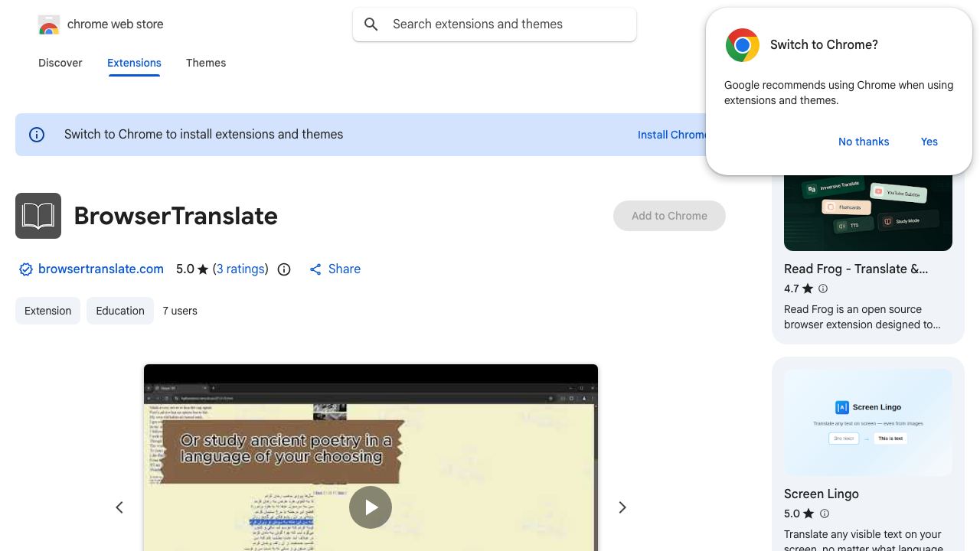
Task: Open the 3 ratings link
Action: (x=240, y=269)
